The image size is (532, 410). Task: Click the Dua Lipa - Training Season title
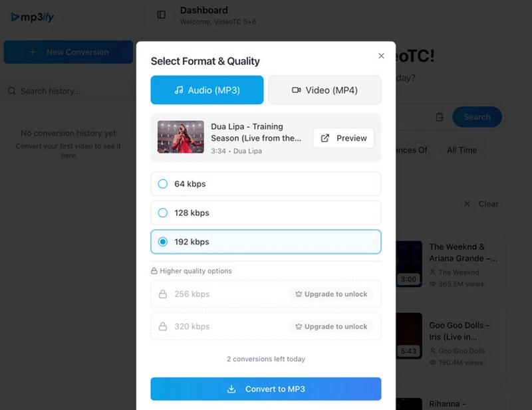tap(256, 132)
